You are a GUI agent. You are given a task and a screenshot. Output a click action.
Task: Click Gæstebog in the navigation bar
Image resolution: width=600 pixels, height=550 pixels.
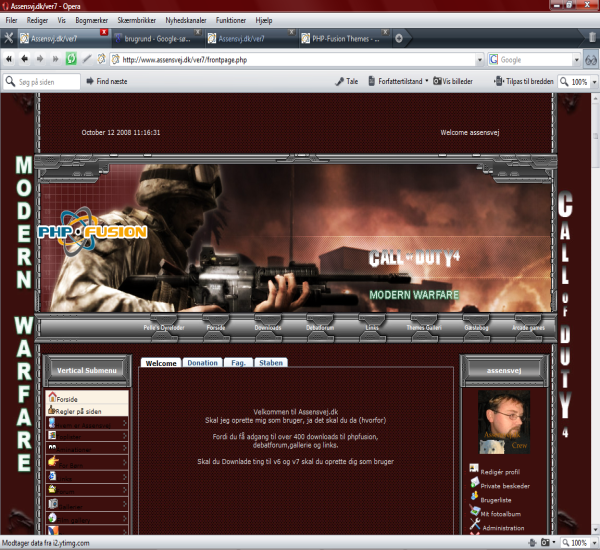point(476,328)
